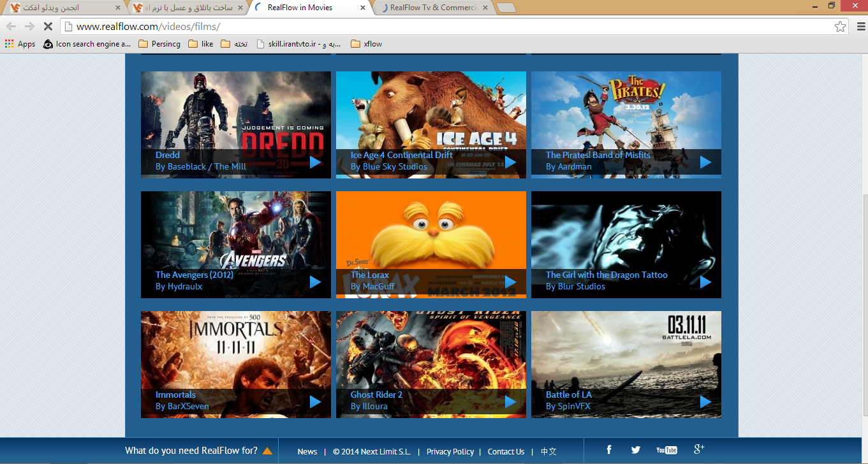This screenshot has height=464, width=868.
Task: Play The Lorax video
Action: point(510,282)
